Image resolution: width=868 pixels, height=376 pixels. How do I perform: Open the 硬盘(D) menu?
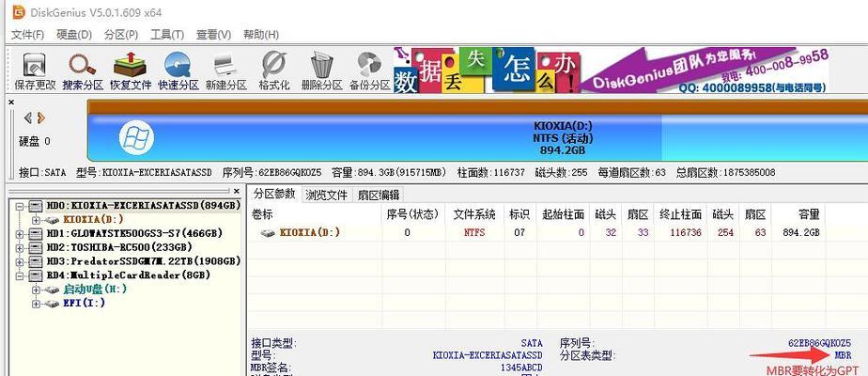[74, 35]
